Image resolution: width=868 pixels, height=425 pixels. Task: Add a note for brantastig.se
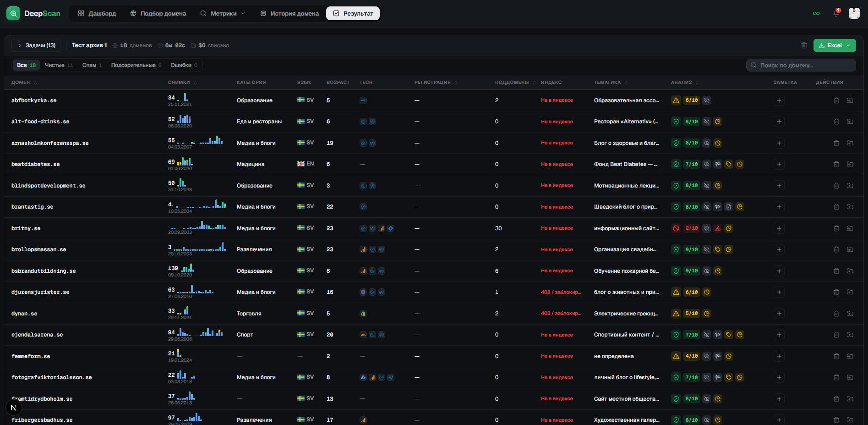click(779, 207)
